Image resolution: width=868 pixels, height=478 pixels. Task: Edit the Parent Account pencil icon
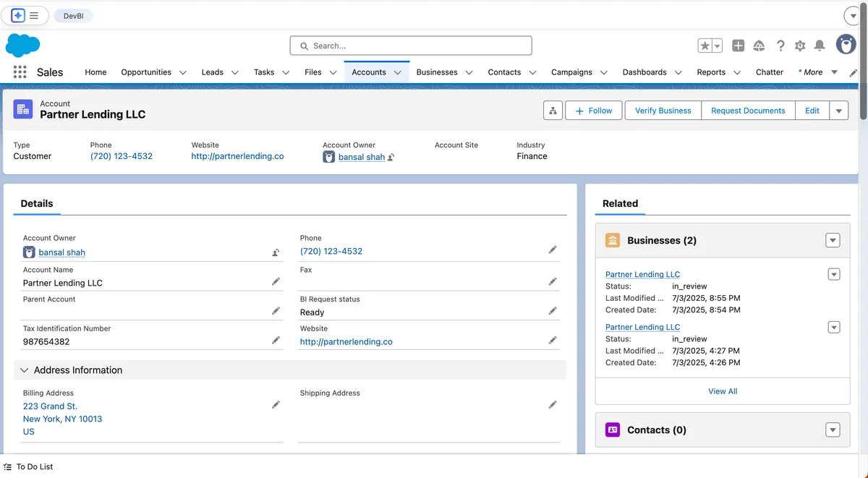point(276,311)
